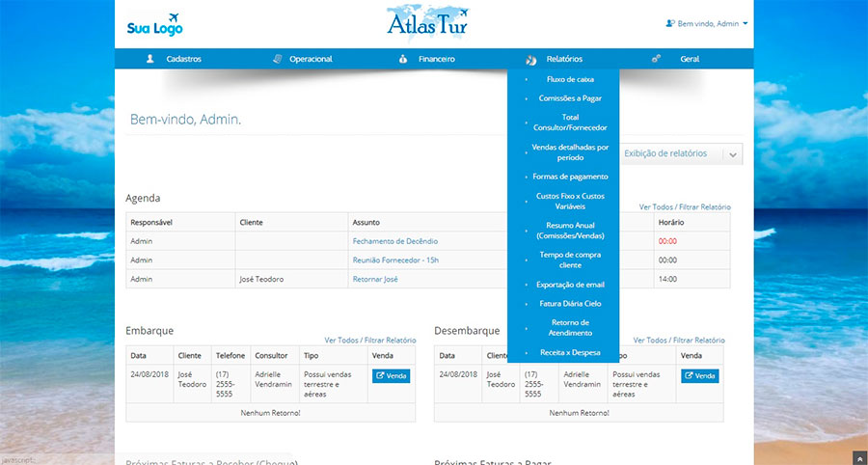The height and width of the screenshot is (465, 868).
Task: Open the Operacional menu
Action: pyautogui.click(x=311, y=59)
